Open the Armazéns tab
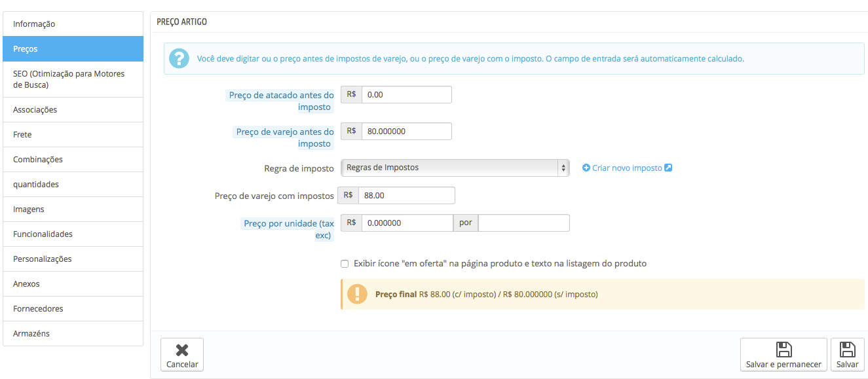Image resolution: width=868 pixels, height=379 pixels. [x=73, y=334]
